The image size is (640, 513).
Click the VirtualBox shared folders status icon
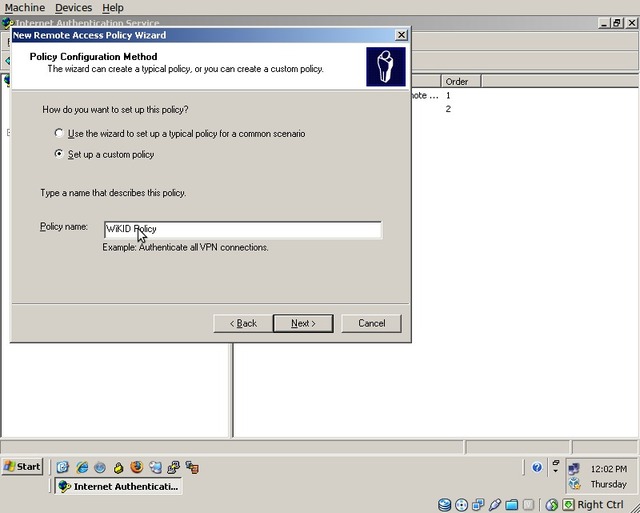[x=512, y=505]
